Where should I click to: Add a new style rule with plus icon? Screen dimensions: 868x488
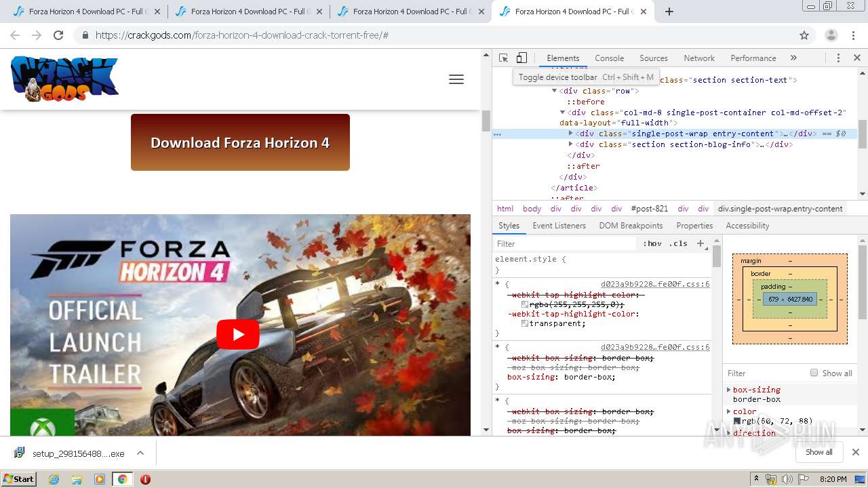click(701, 243)
